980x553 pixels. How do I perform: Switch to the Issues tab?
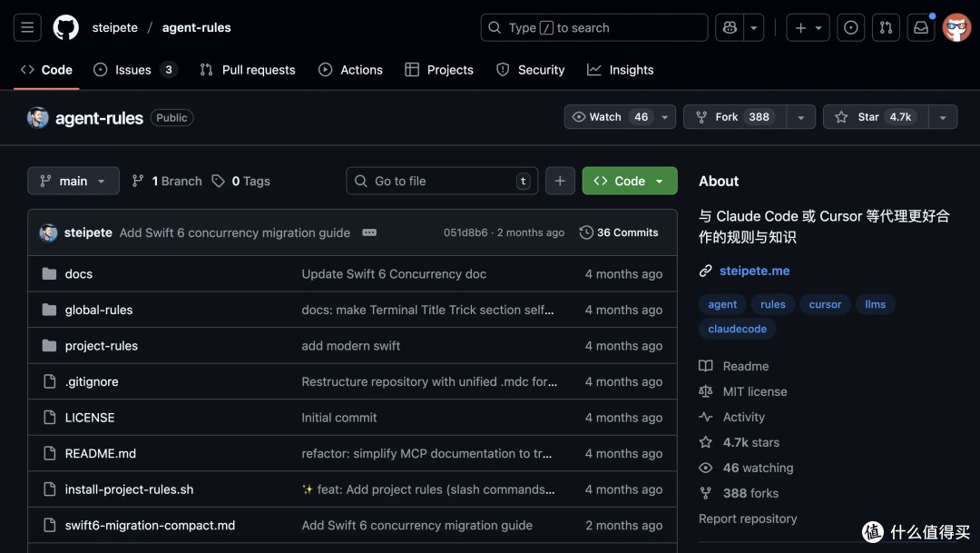[x=133, y=70]
